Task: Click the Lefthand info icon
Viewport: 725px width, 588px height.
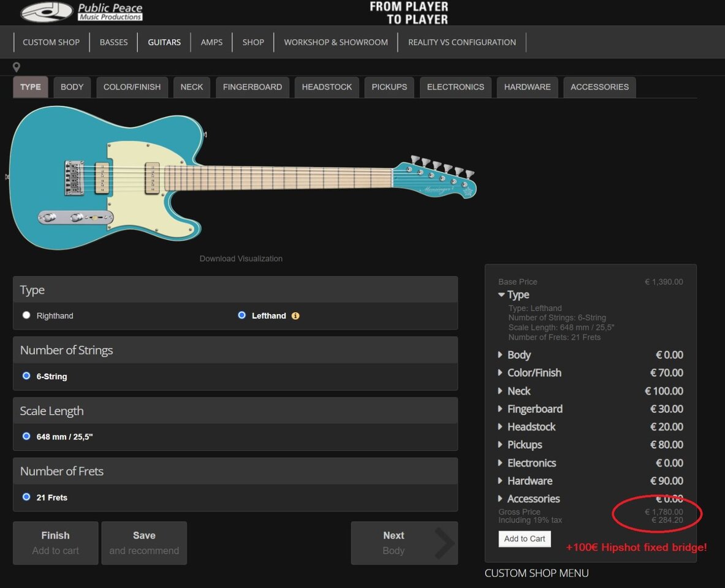Action: coord(295,315)
